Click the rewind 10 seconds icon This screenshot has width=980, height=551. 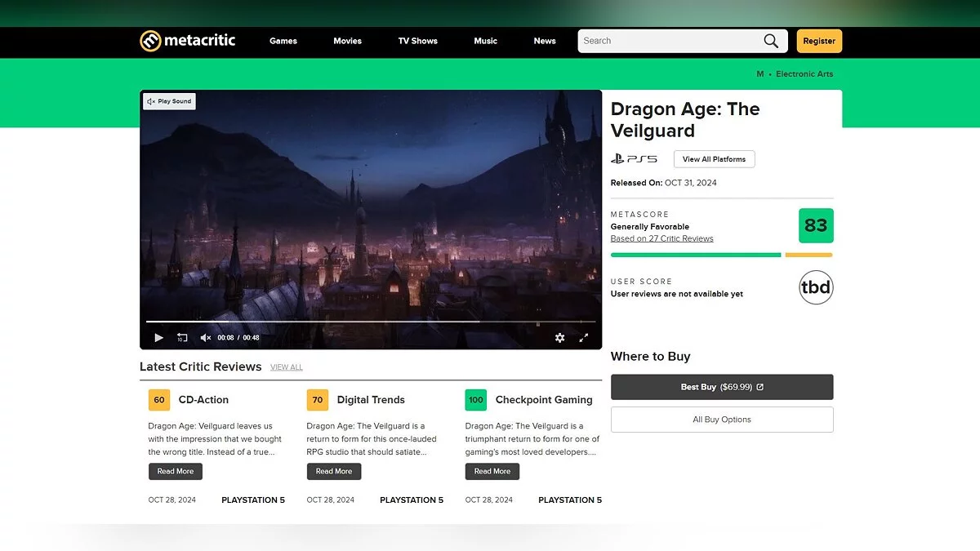[x=182, y=338]
